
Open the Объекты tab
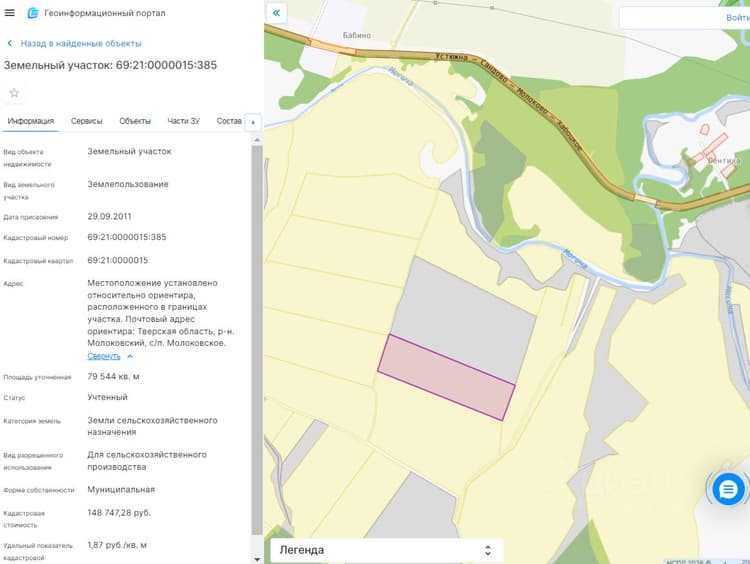pyautogui.click(x=135, y=121)
